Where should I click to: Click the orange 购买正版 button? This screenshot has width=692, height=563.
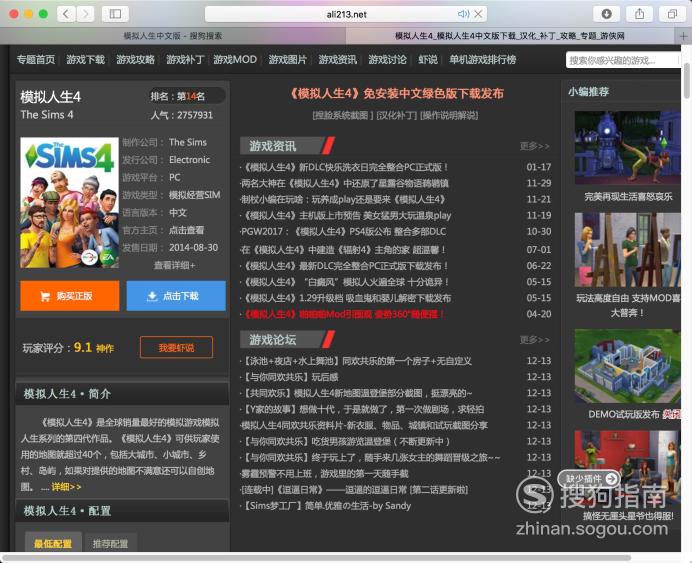[70, 296]
